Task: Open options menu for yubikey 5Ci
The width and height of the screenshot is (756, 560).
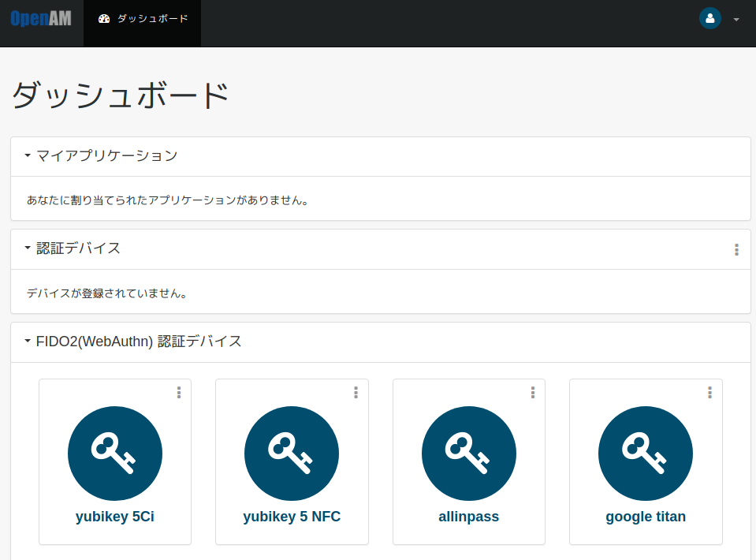Action: coord(179,393)
